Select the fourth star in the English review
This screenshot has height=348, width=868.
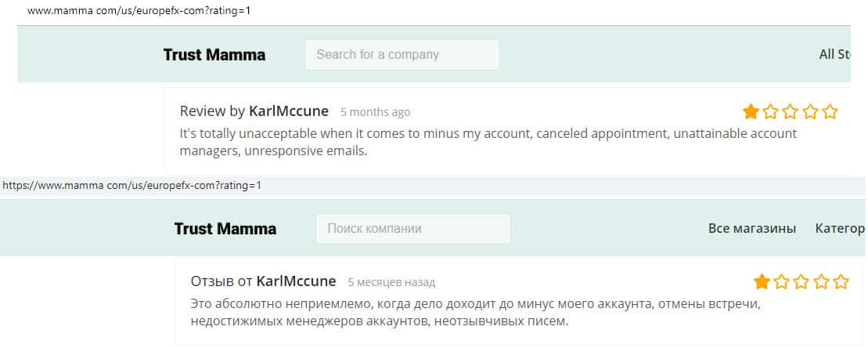(811, 111)
